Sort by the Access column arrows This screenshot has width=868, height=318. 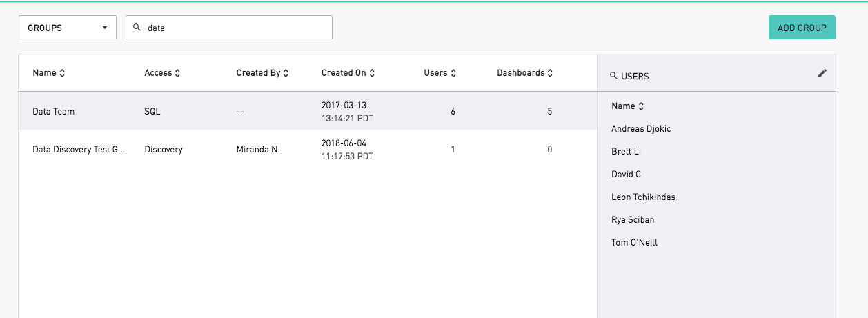pos(177,73)
